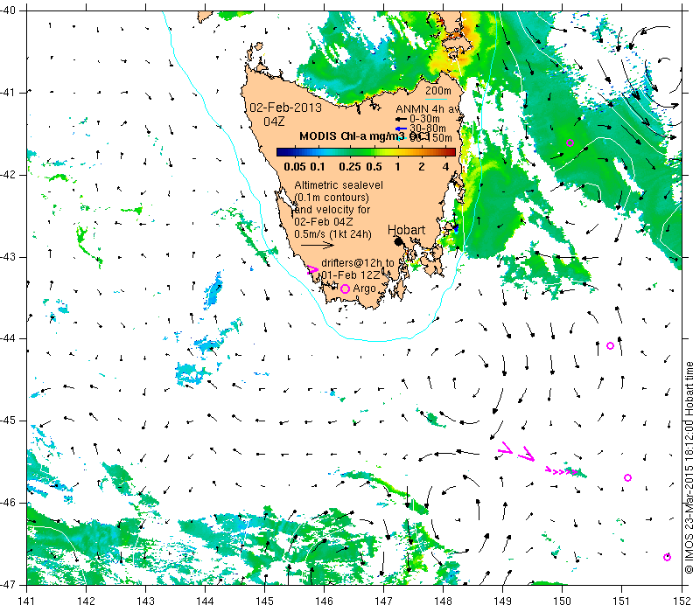Click the Argo float circle near 151E 44S
Screen dimensions: 700x612
coord(610,345)
